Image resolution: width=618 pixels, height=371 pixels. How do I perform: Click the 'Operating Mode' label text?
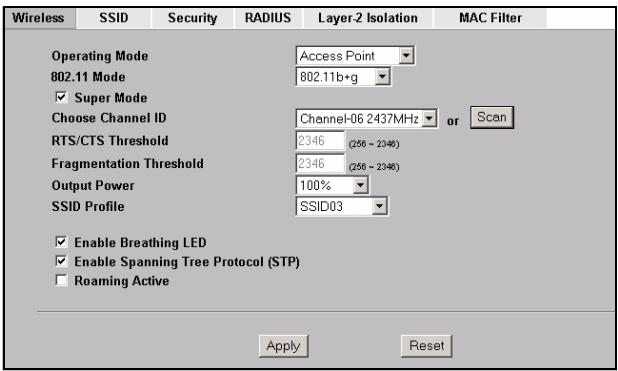pyautogui.click(x=100, y=56)
